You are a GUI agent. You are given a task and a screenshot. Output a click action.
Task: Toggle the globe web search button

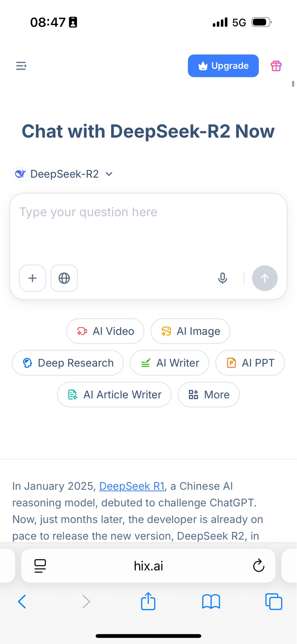64,278
